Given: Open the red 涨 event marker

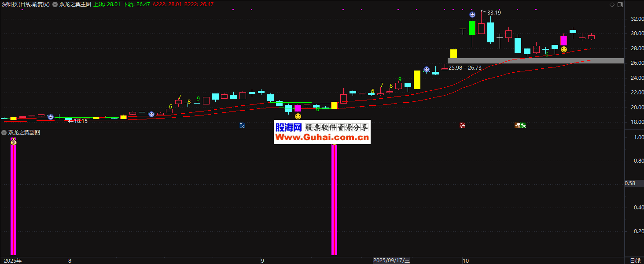Looking at the screenshot, I should pos(463,125).
